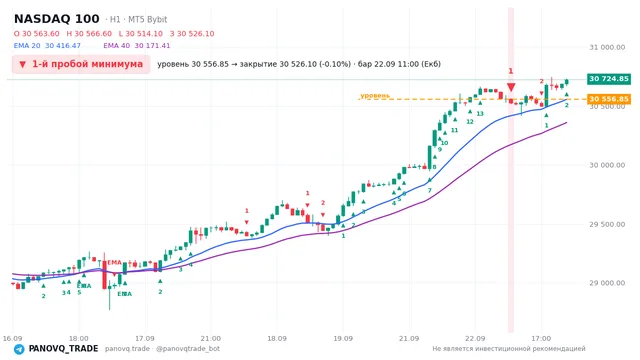Click the 17.09 date axis label
This screenshot has width=640, height=360.
[x=144, y=339]
